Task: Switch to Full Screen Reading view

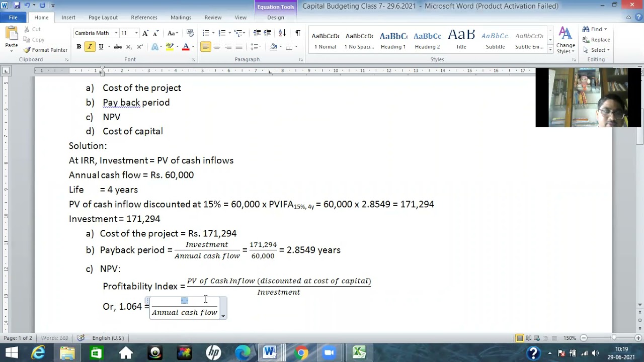Action: tap(528, 338)
